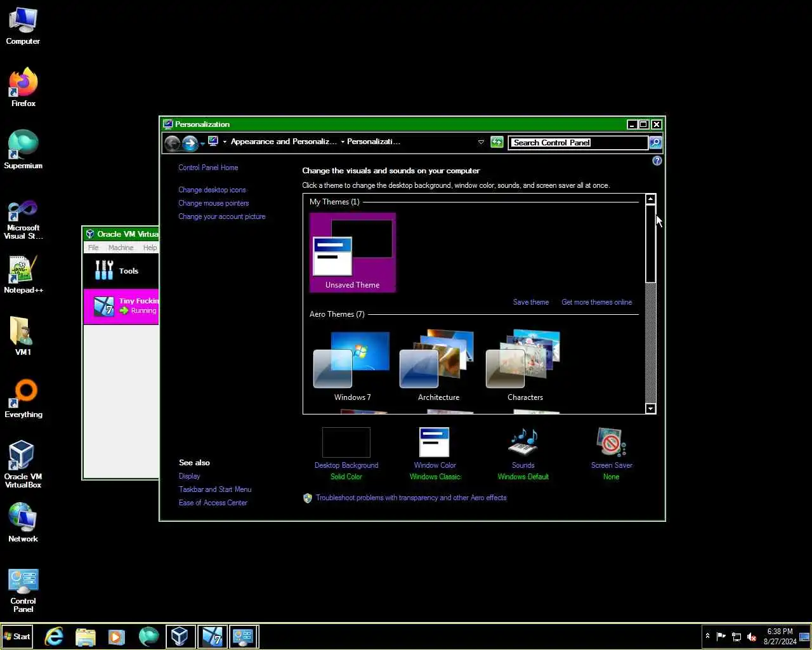Open Screen Saver settings icon
This screenshot has height=650, width=812.
point(612,453)
